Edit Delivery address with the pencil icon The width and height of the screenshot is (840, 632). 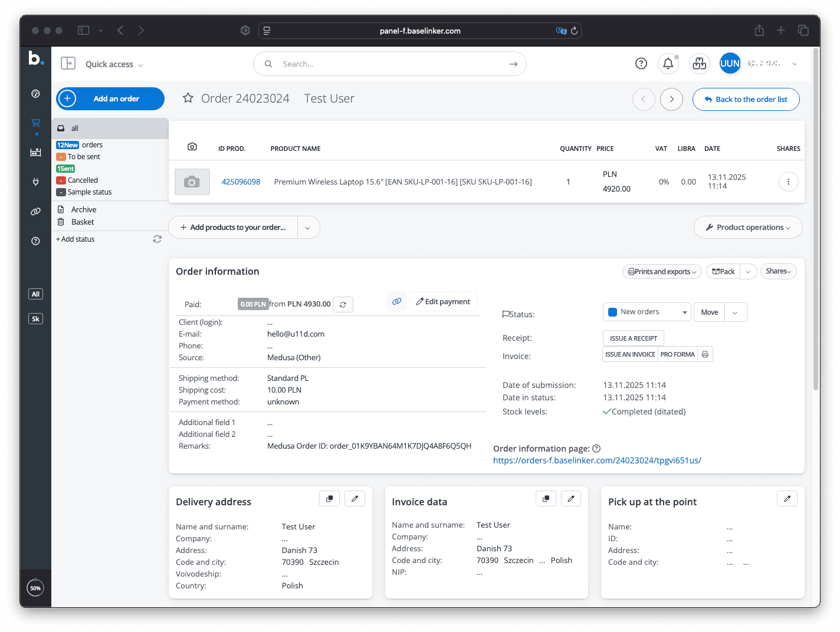pyautogui.click(x=355, y=499)
